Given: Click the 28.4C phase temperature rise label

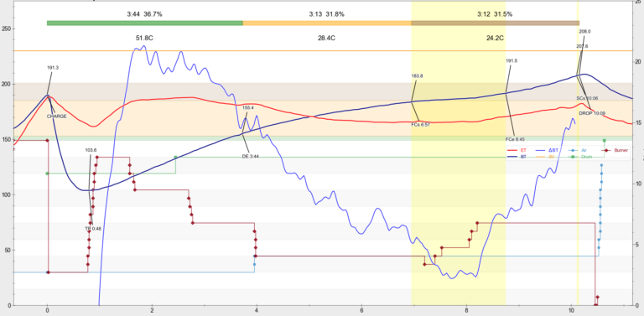Looking at the screenshot, I should 327,39.
